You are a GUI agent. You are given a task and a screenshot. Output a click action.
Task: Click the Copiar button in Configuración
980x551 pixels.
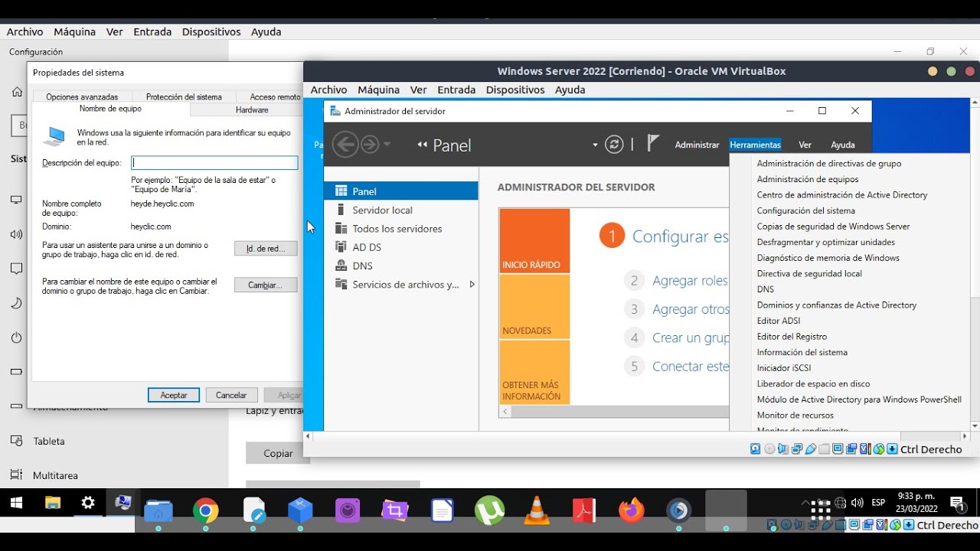[278, 453]
